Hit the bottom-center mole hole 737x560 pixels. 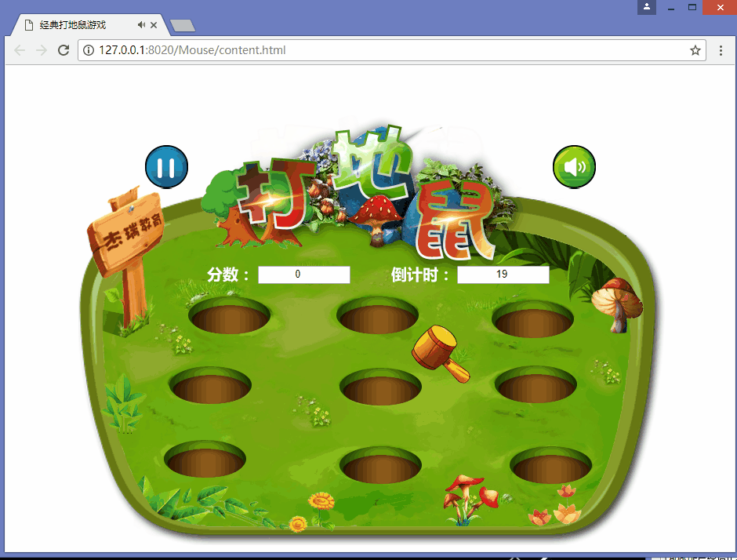(x=380, y=466)
